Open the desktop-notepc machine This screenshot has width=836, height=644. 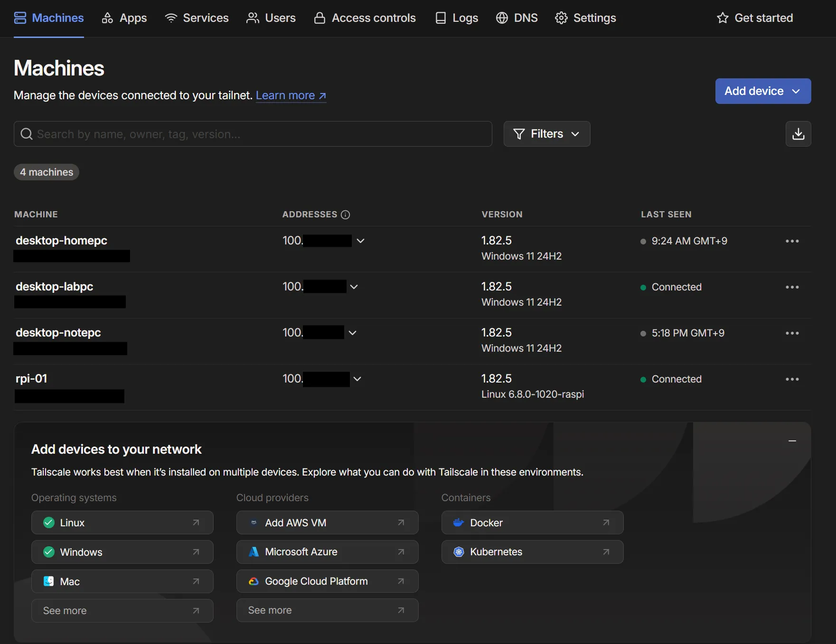pyautogui.click(x=58, y=333)
